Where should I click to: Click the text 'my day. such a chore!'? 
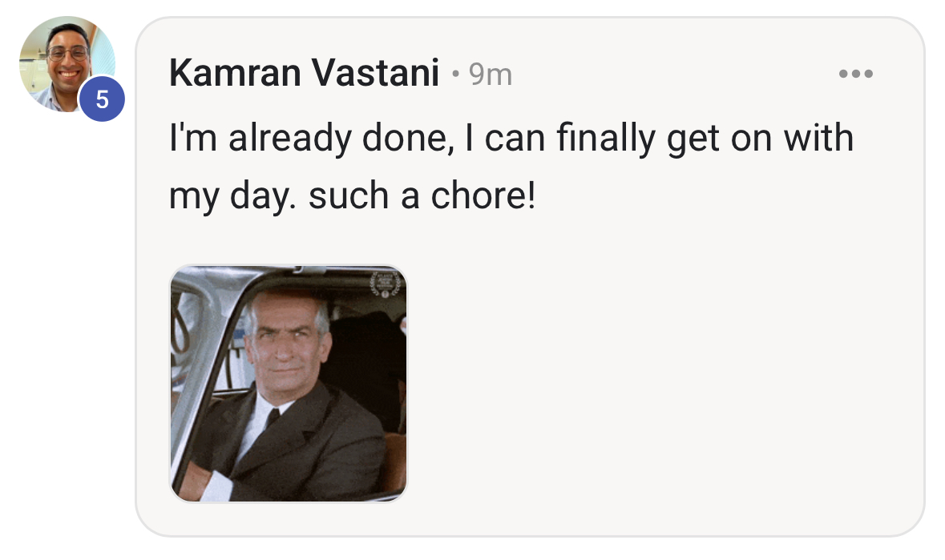coord(353,195)
